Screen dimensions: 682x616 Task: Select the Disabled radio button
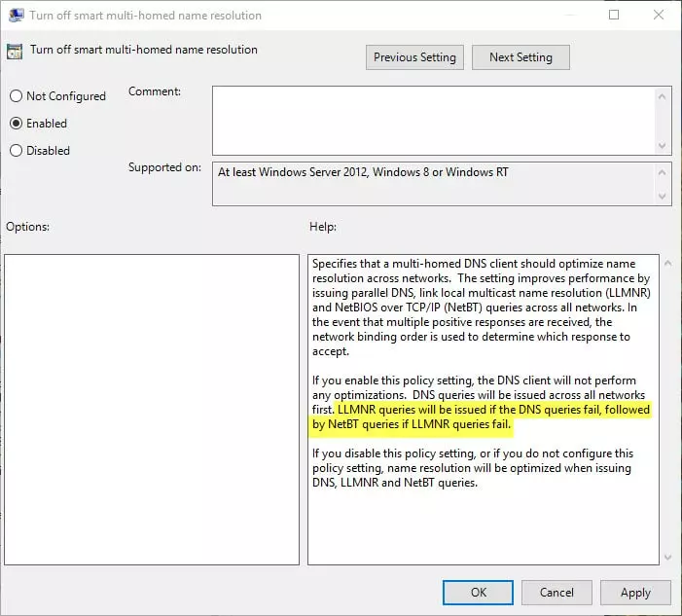coord(17,151)
